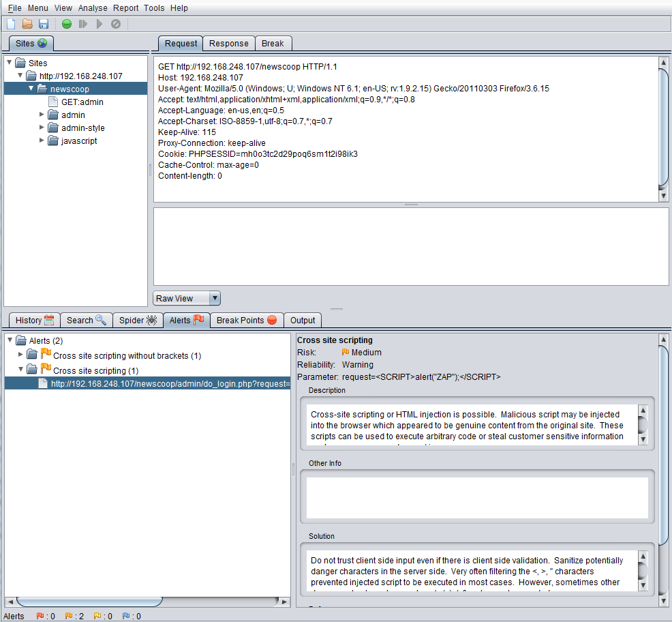Open the Analyse menu

pyautogui.click(x=93, y=8)
